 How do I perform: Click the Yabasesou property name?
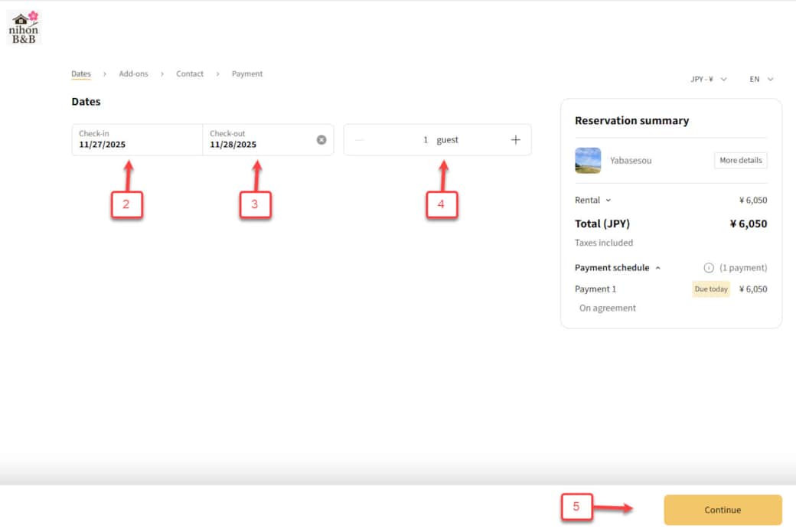coord(631,161)
